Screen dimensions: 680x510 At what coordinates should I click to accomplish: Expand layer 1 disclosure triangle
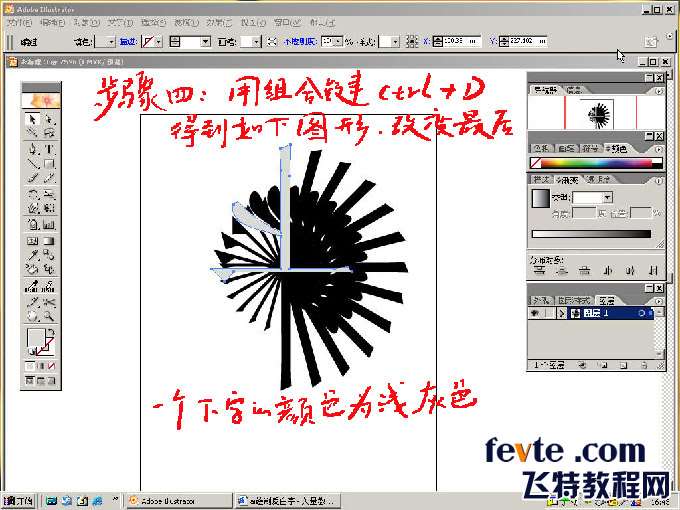coord(560,313)
